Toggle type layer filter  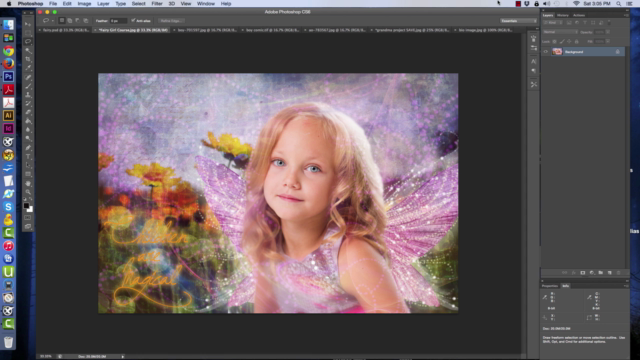click(585, 23)
